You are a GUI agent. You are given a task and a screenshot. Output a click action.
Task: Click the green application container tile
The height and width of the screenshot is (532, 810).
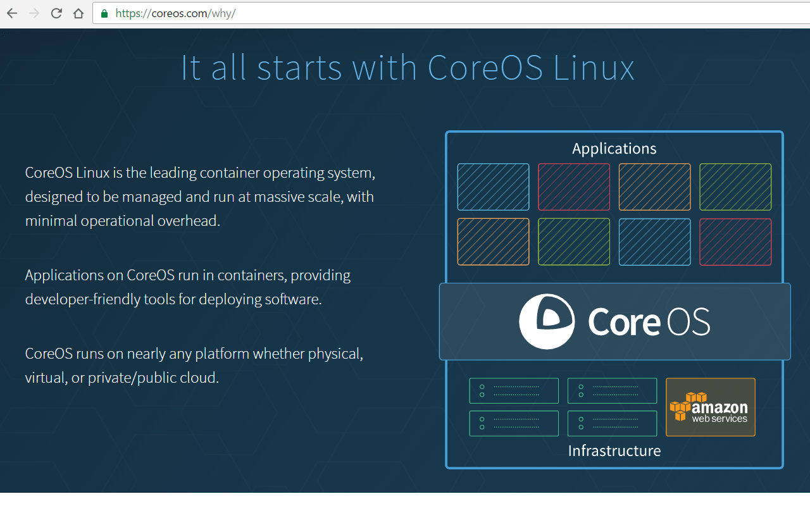tap(735, 187)
